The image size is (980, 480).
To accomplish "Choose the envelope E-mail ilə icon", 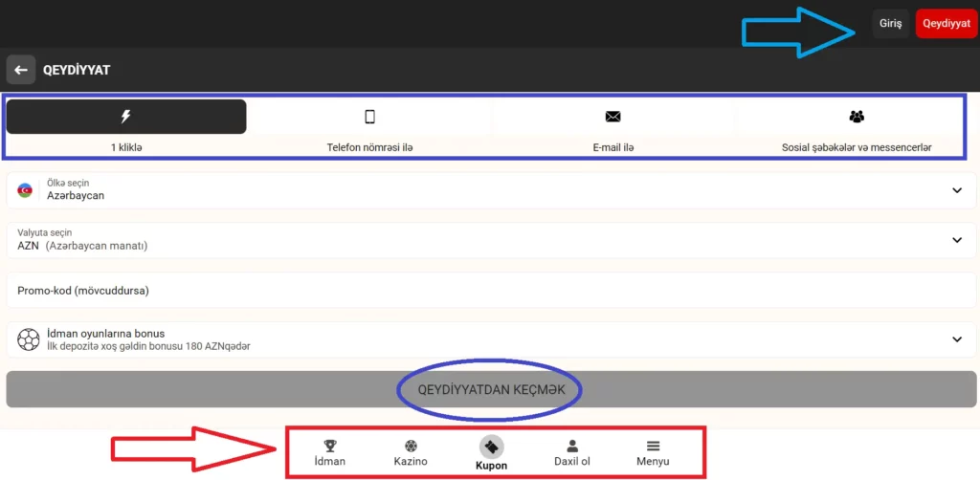I will (x=613, y=117).
